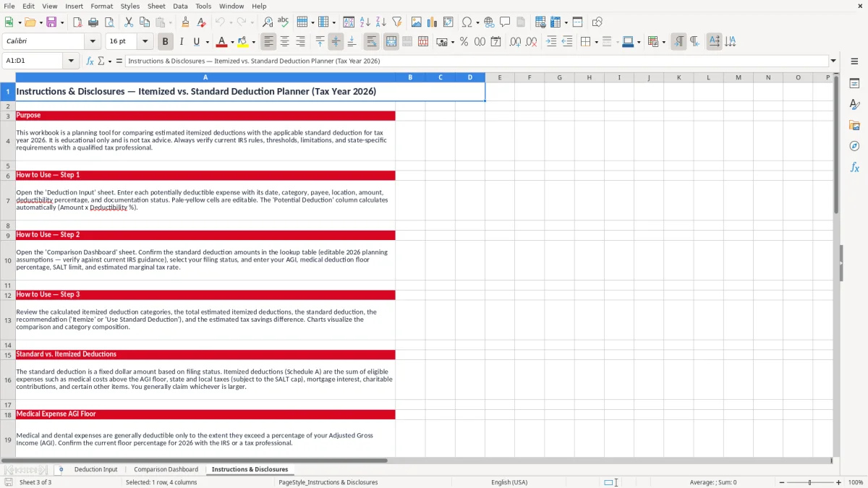Open the Function Wizard fx icon
Screen dimensions: 868x488
(x=90, y=61)
